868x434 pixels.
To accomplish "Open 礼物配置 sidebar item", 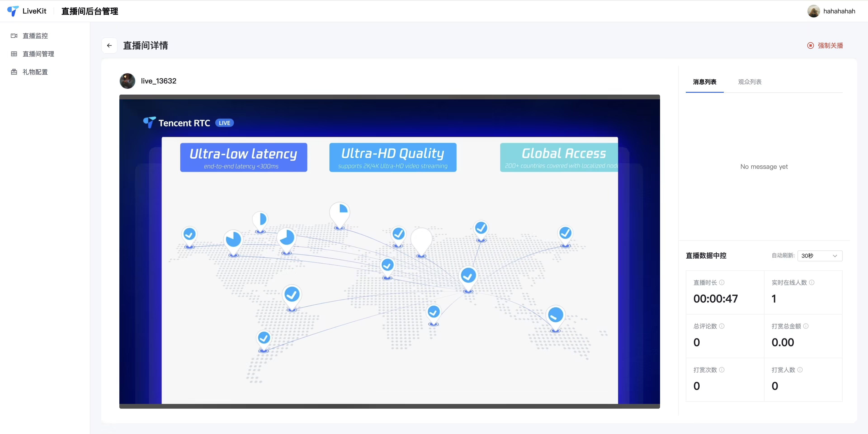I will (35, 72).
